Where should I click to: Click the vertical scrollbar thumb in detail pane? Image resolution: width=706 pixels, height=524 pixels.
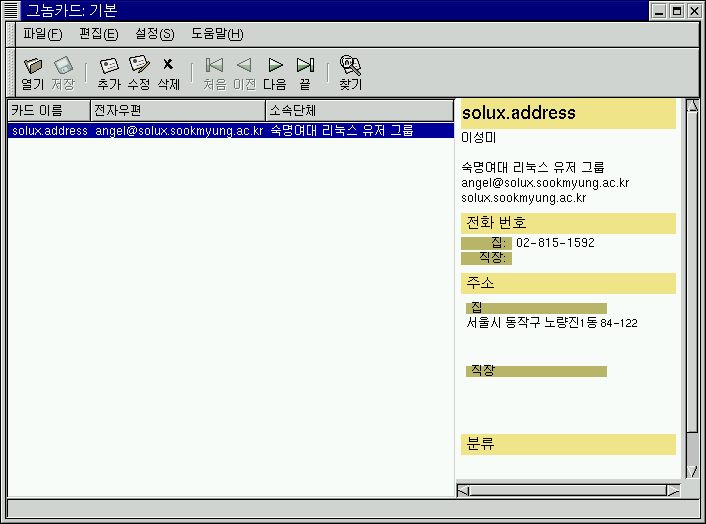coord(692,272)
